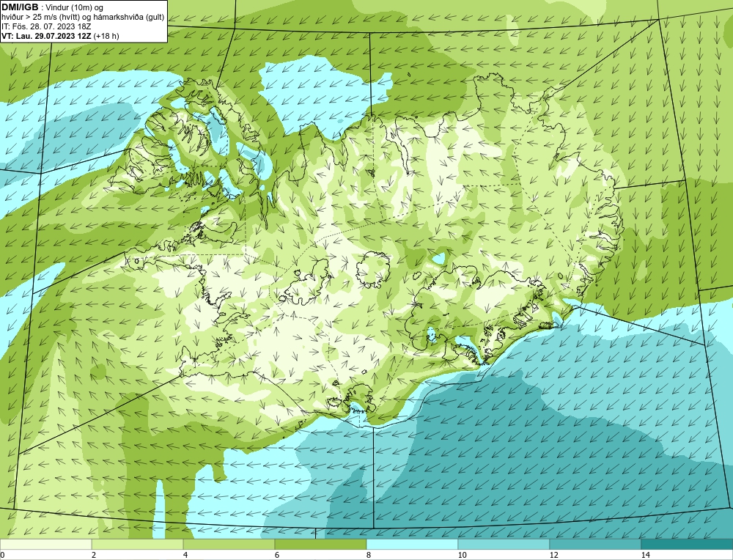
Task: Click the legend label '2'
Action: click(x=94, y=555)
